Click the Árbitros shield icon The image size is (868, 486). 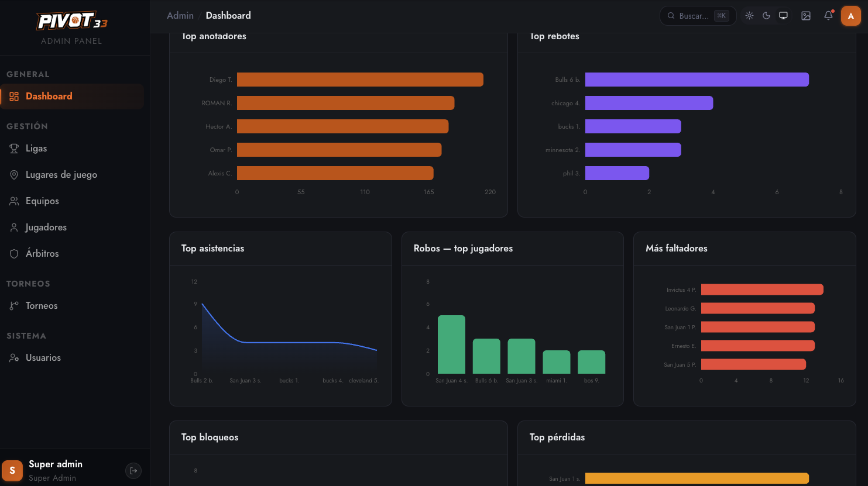[x=14, y=254]
